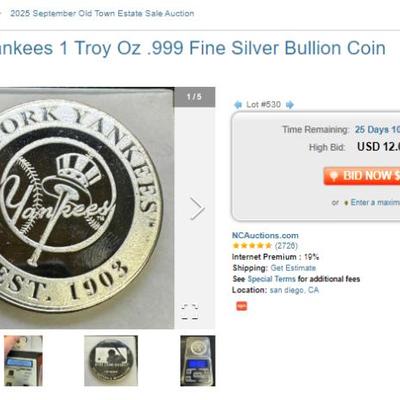Screen dimensions: 400x400
Task: Click the five-star seller rating
Action: click(x=252, y=246)
